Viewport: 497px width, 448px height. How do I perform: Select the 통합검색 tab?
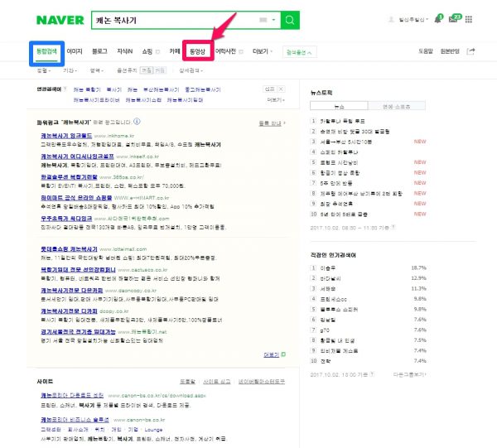[46, 51]
